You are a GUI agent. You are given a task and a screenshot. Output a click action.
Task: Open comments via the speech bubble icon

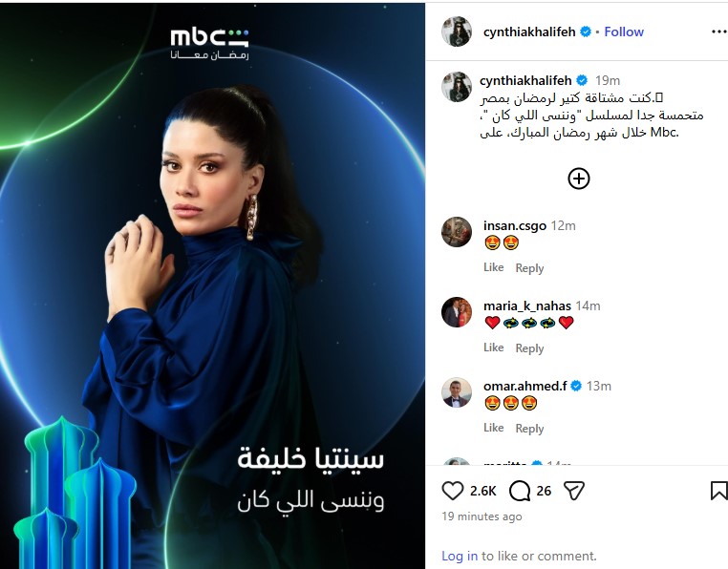520,491
